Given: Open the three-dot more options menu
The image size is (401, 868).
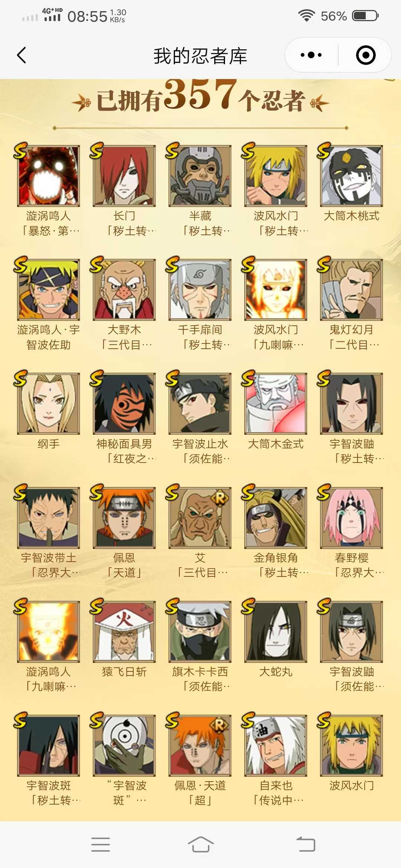Looking at the screenshot, I should pos(311,55).
